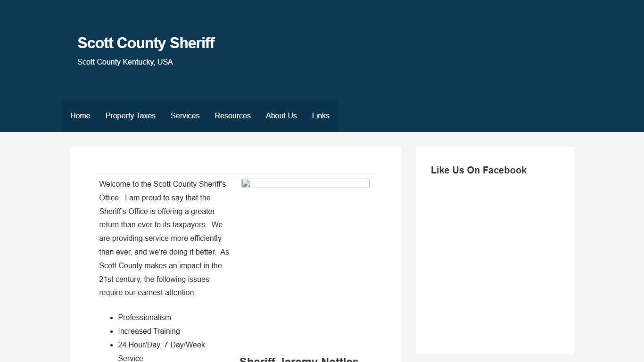Click the broken image placeholder icon

[x=246, y=184]
